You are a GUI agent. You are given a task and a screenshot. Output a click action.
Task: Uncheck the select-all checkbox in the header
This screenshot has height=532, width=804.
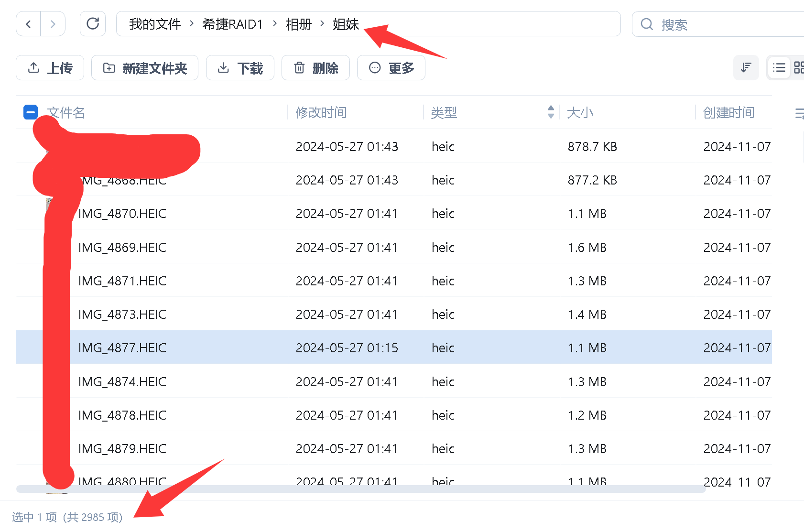tap(30, 111)
